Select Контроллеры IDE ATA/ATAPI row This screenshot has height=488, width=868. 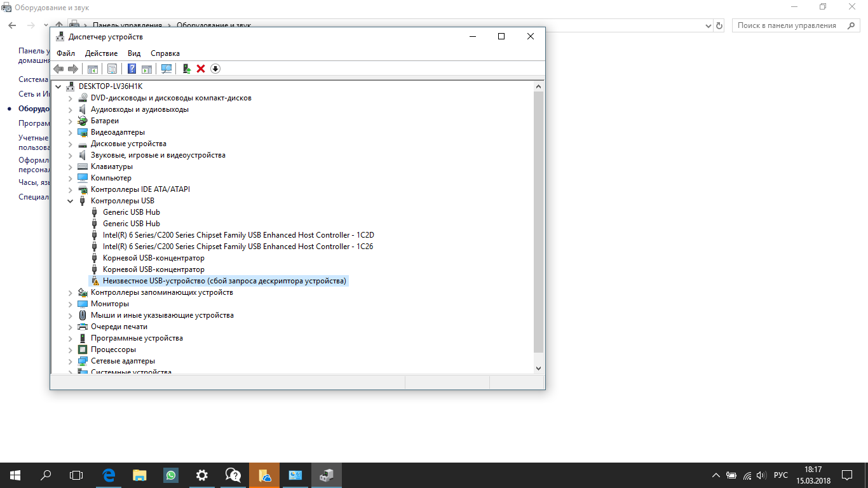(140, 189)
